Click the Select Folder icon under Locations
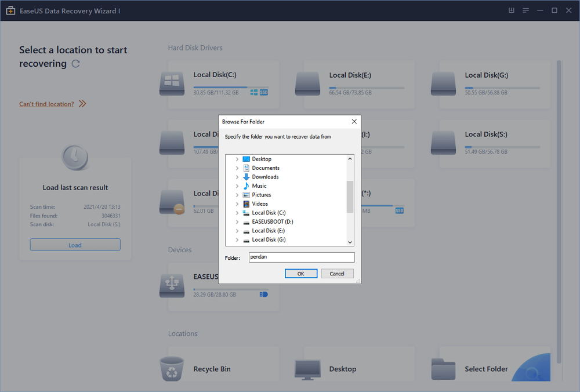580x392 pixels. pos(443,369)
